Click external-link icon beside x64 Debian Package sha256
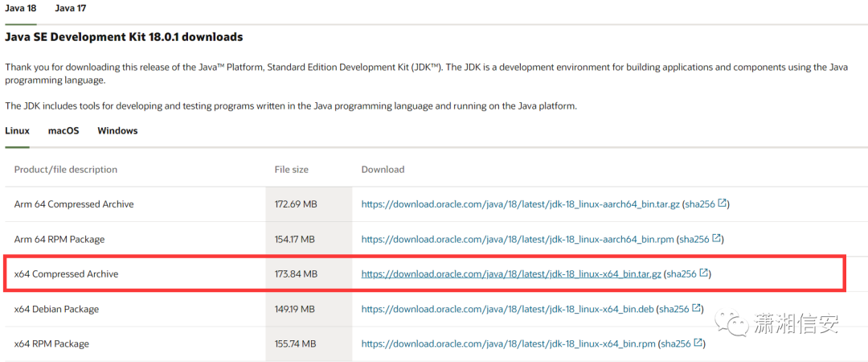 pos(696,307)
